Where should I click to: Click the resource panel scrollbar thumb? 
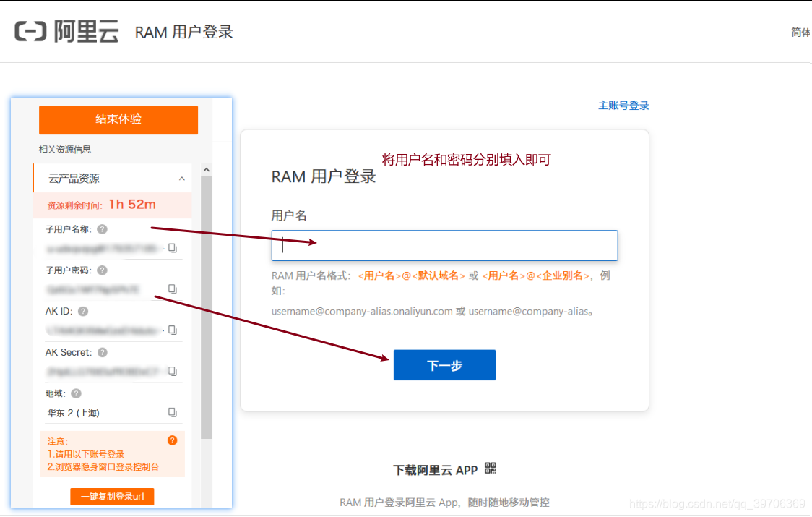(x=206, y=307)
